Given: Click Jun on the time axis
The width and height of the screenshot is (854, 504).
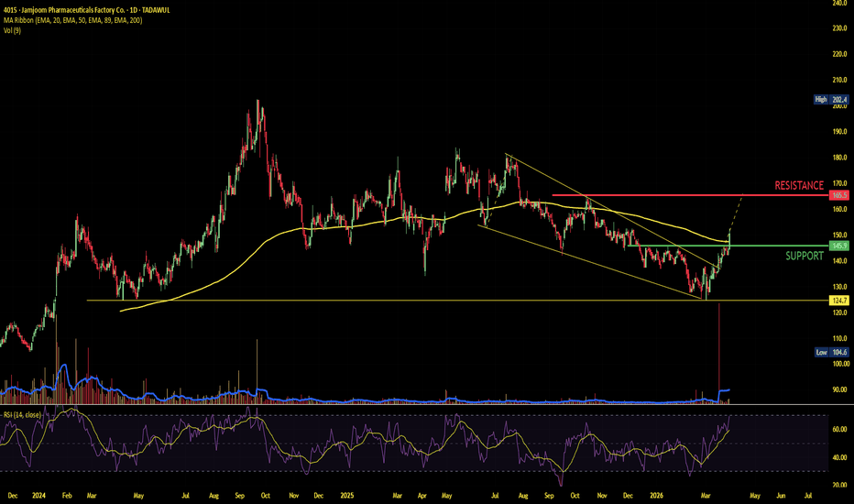Looking at the screenshot, I should click(x=782, y=496).
